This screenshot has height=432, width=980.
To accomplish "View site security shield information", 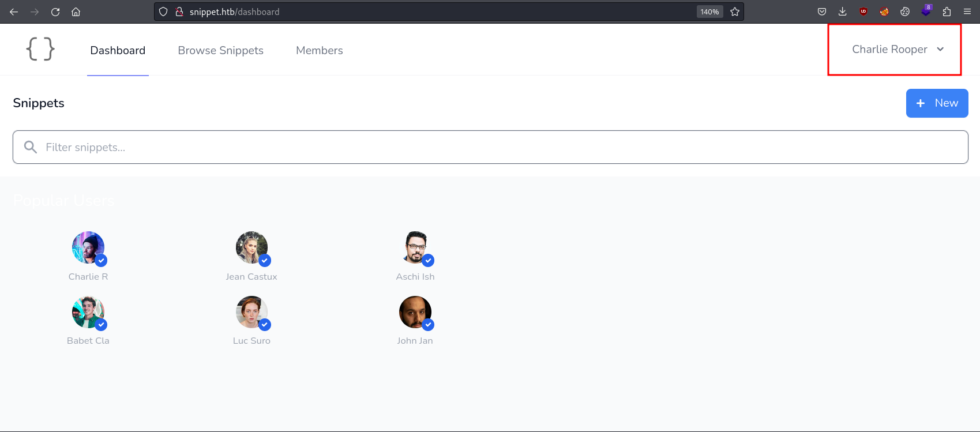I will tap(163, 12).
